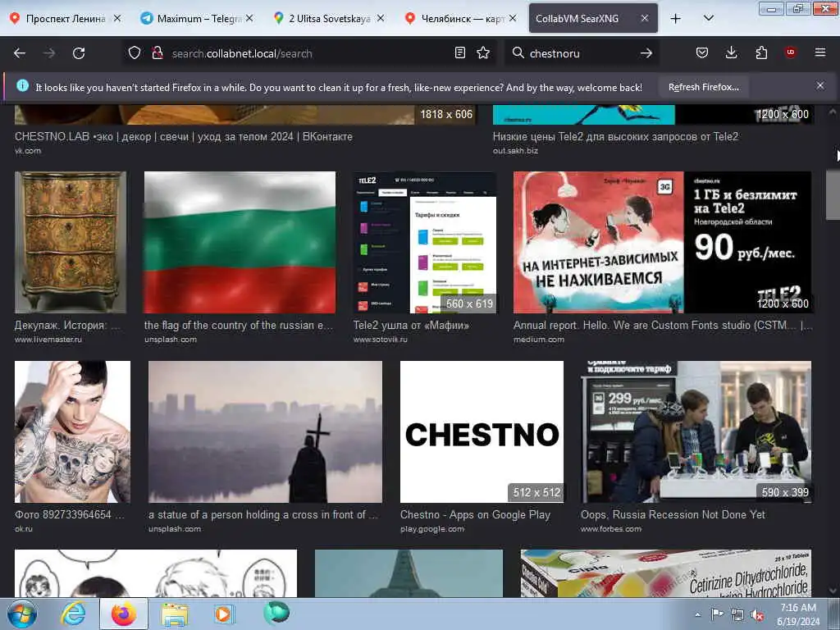Open Windows Explorer folder from taskbar
Image resolution: width=840 pixels, height=630 pixels.
pyautogui.click(x=175, y=614)
